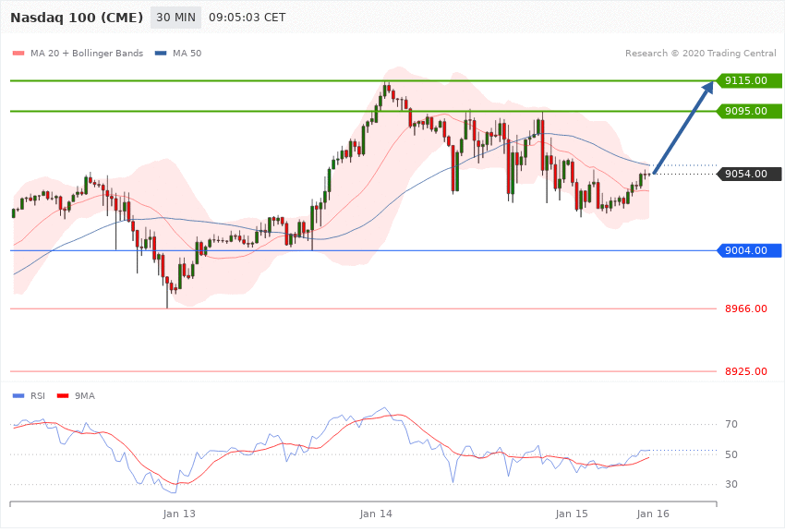This screenshot has height=532, width=785.
Task: Select the 30 MIN timeframe badge
Action: tap(175, 18)
